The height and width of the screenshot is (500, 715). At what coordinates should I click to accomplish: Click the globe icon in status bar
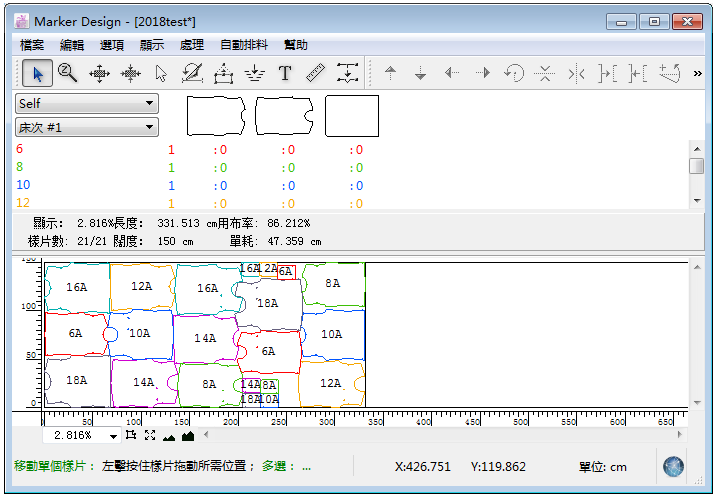[x=673, y=467]
